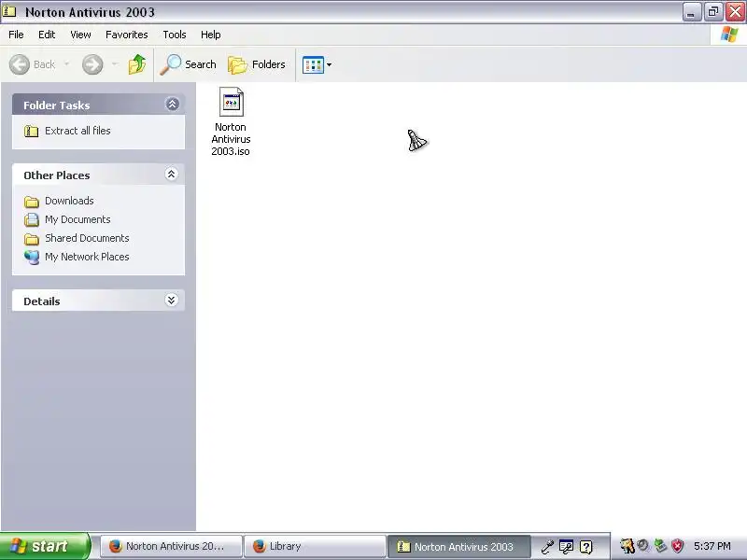
Task: Open the Tools menu
Action: point(175,35)
